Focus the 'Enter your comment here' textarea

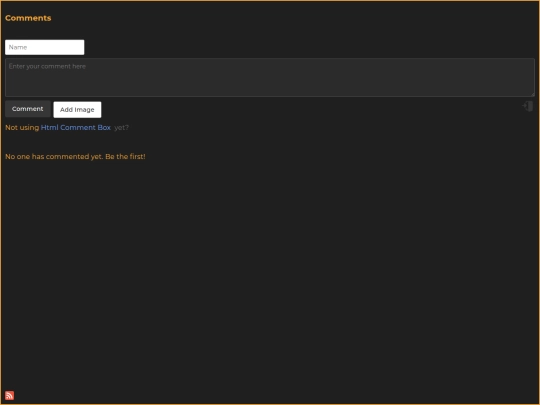point(270,77)
